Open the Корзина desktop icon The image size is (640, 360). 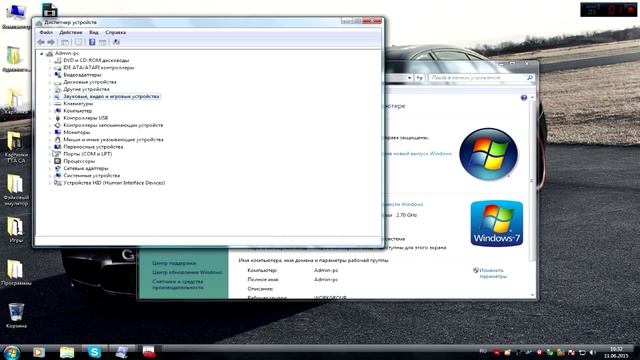[16, 315]
